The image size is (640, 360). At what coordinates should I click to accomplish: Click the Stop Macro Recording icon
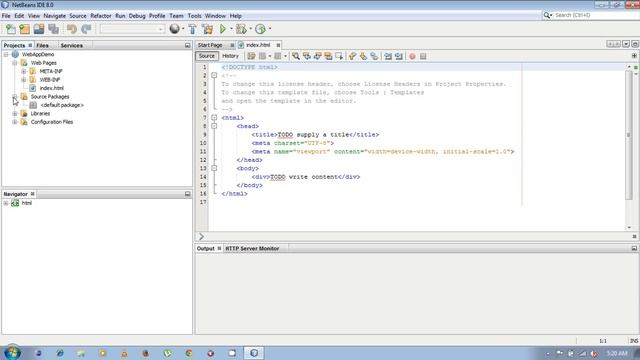pos(423,56)
